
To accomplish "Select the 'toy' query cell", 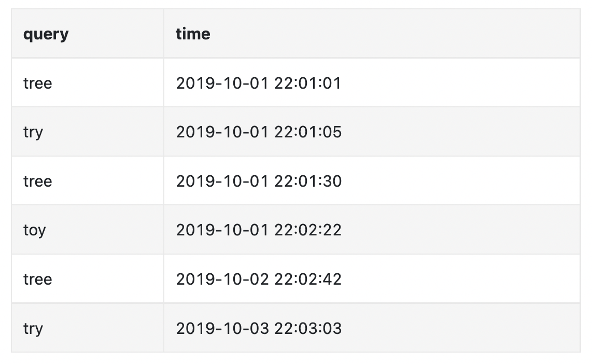I will pos(35,230).
